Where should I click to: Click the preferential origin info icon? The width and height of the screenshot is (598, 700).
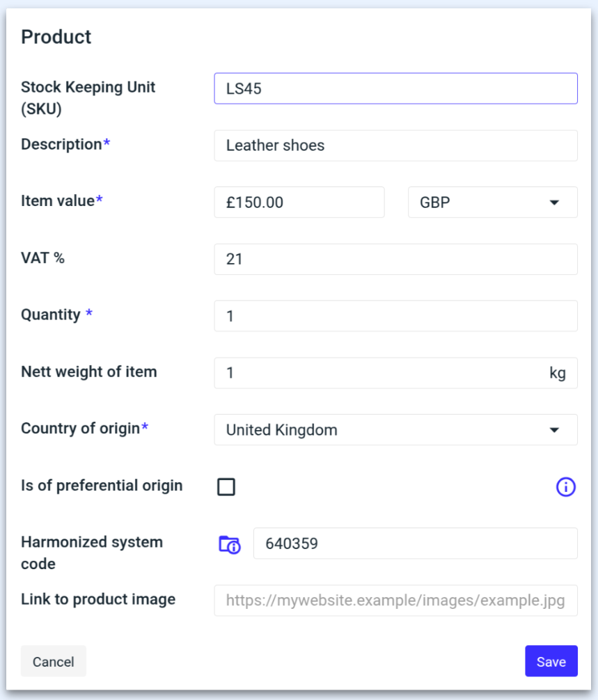coord(565,487)
